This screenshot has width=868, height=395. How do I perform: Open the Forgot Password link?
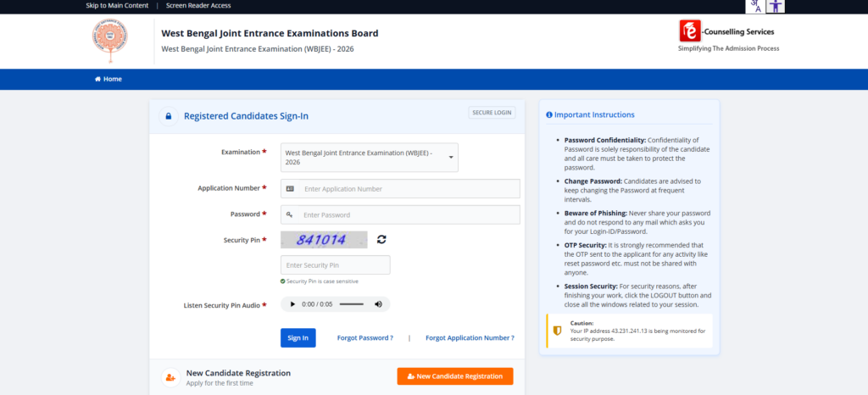(x=364, y=338)
